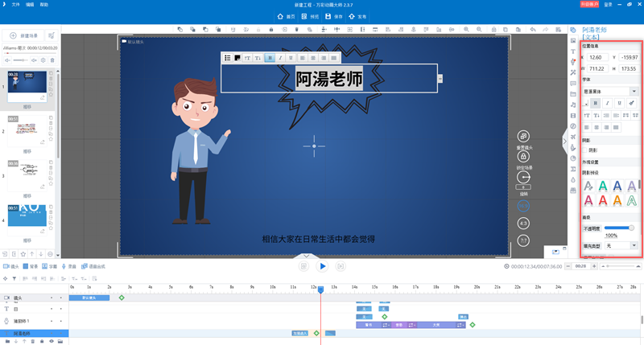Open the 填充类型 fill type dropdown
This screenshot has width=644, height=345.
tap(621, 245)
